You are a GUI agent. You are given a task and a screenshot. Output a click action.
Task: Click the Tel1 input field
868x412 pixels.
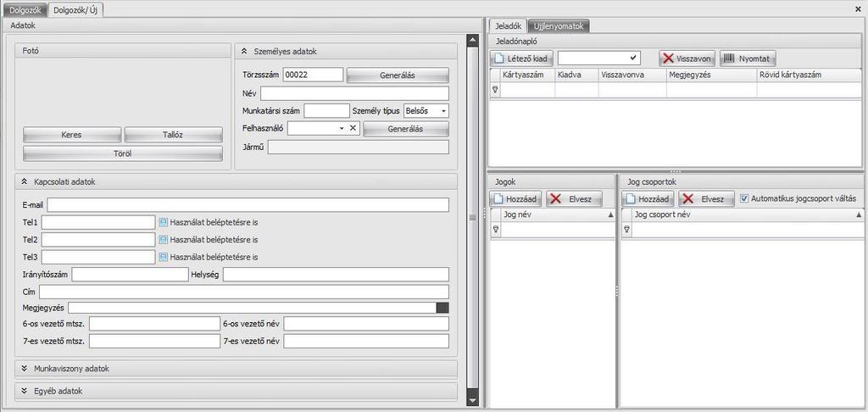pos(98,222)
